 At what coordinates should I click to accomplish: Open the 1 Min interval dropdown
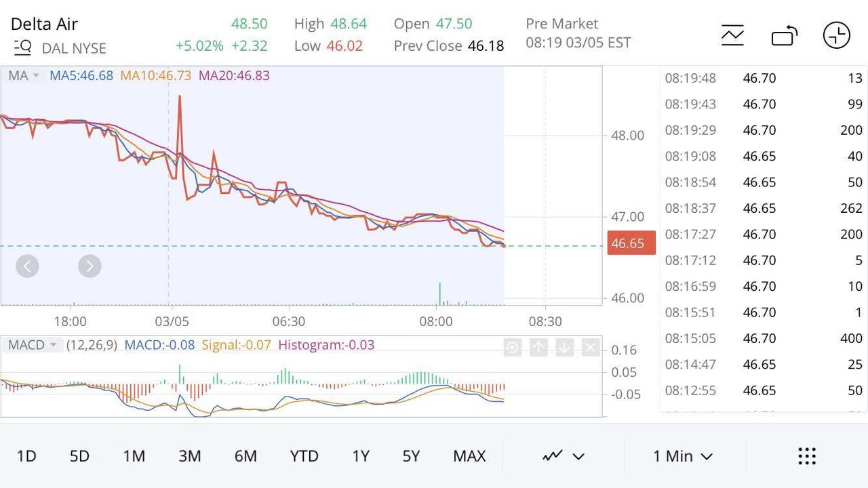click(682, 456)
